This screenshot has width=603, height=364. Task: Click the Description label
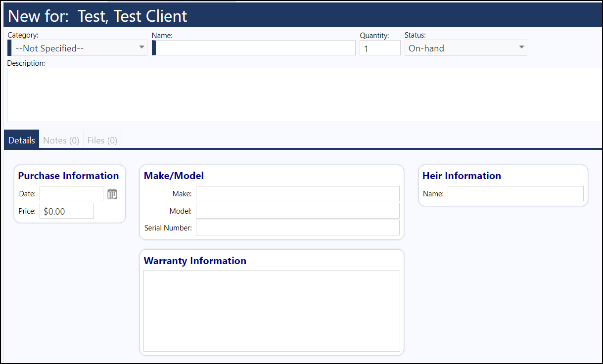point(26,63)
